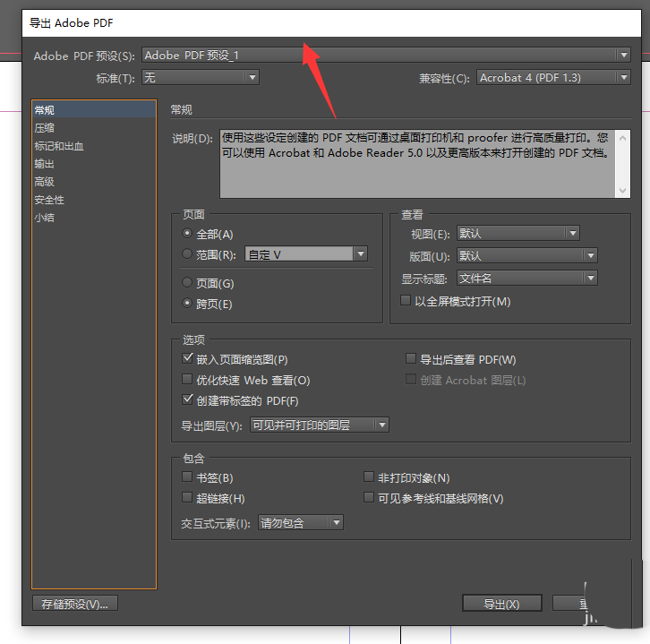Screen dimensions: 650x644
Task: Open the 版面(U) dropdown
Action: tap(526, 255)
